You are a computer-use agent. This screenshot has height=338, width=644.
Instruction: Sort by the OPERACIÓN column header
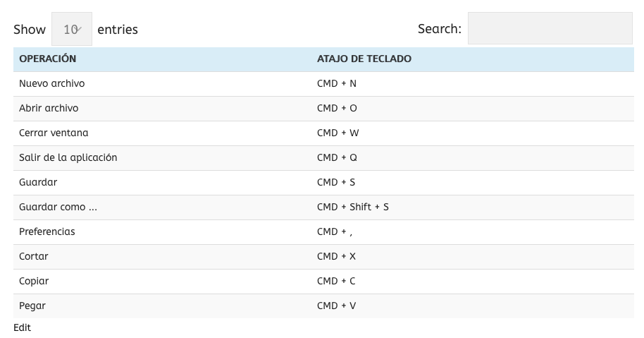(x=48, y=59)
